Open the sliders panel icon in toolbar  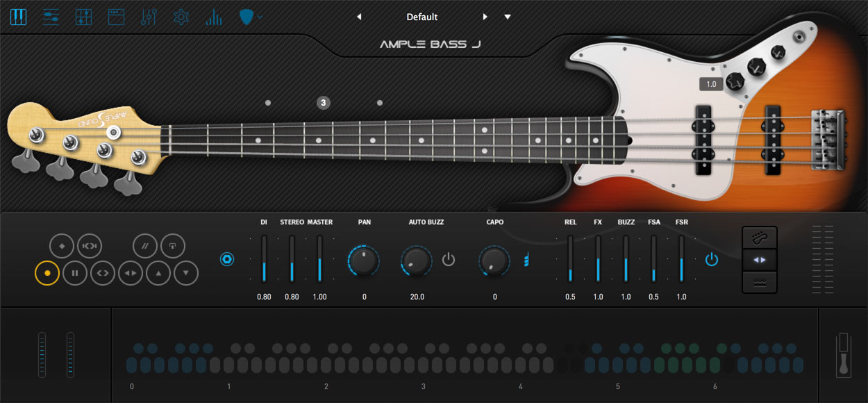(51, 17)
